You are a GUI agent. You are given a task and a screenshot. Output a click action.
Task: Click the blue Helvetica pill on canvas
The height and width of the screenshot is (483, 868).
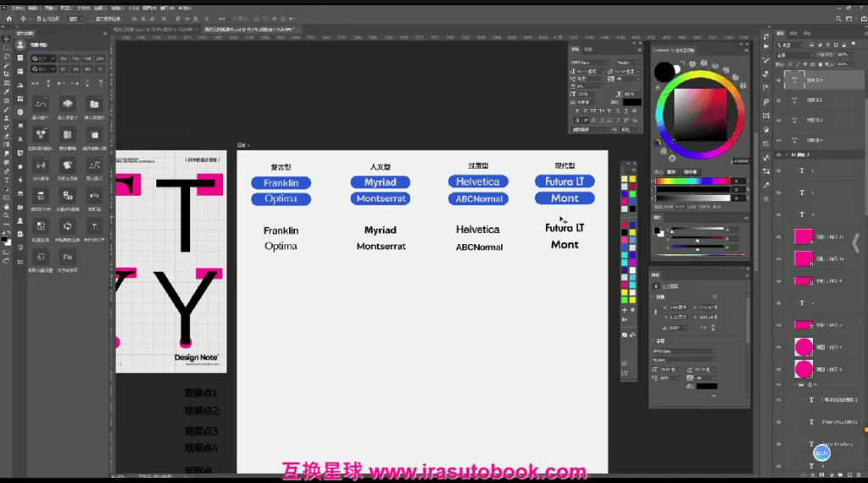click(x=478, y=182)
